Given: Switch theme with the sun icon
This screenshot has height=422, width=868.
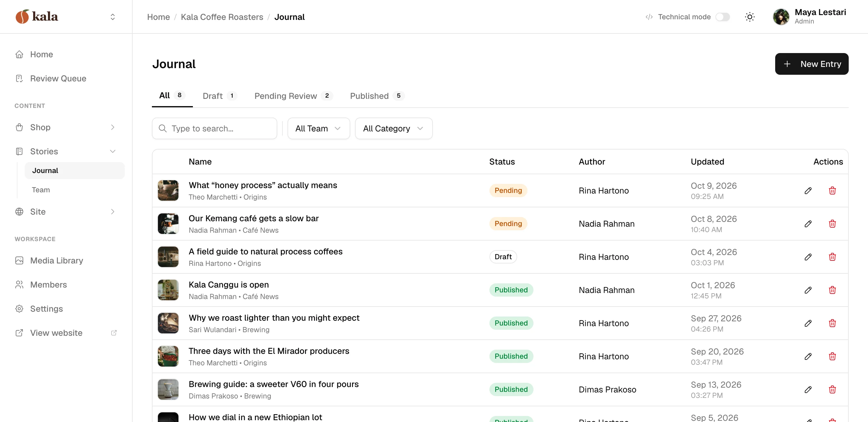Looking at the screenshot, I should point(749,17).
